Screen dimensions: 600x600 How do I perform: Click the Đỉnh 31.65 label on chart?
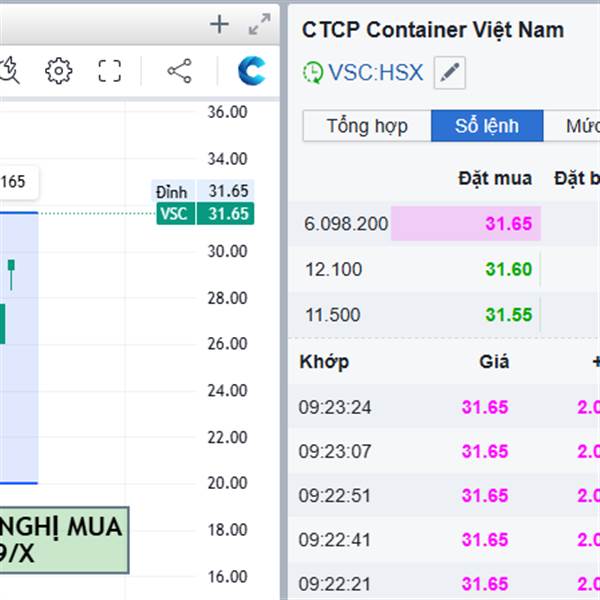[x=203, y=191]
